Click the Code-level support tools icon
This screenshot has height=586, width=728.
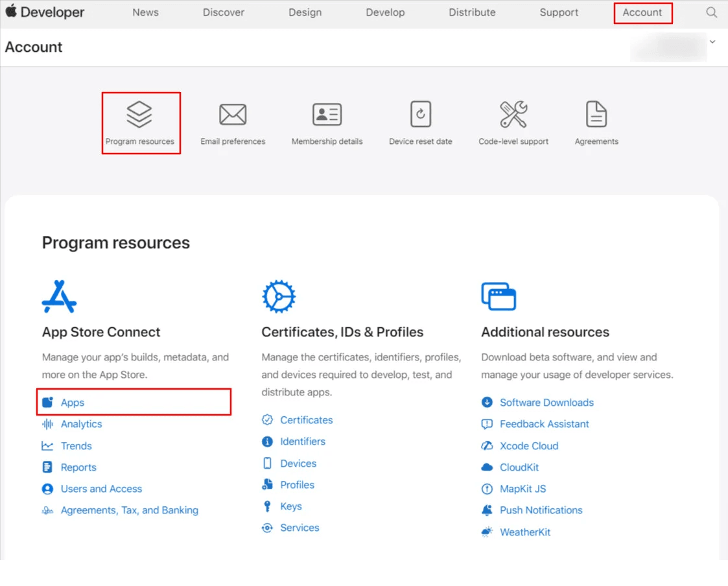click(513, 115)
